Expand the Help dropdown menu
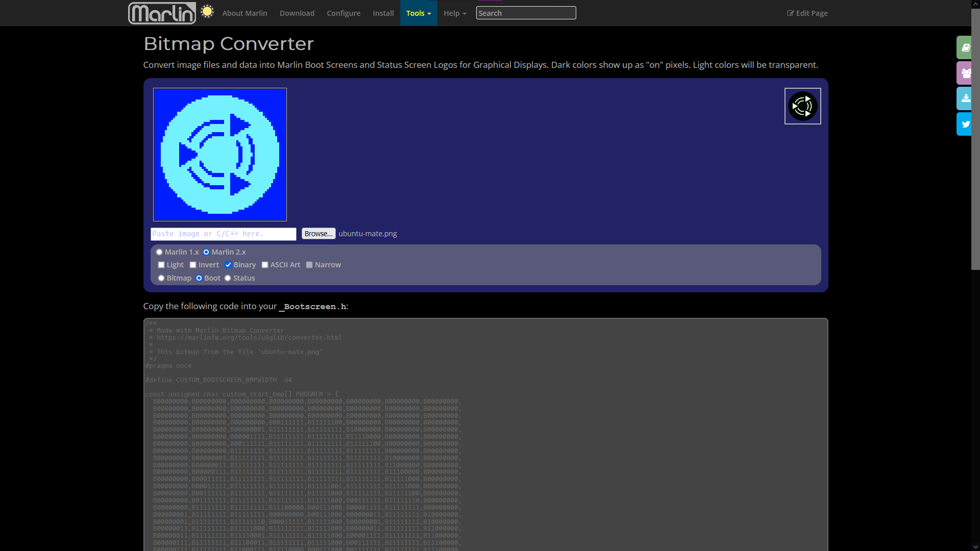This screenshot has width=980, height=551. (454, 13)
